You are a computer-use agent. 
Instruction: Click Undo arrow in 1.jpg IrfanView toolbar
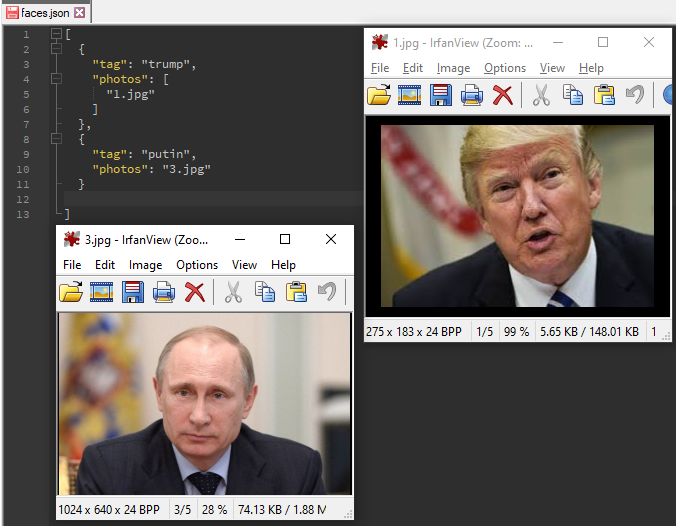[x=635, y=95]
